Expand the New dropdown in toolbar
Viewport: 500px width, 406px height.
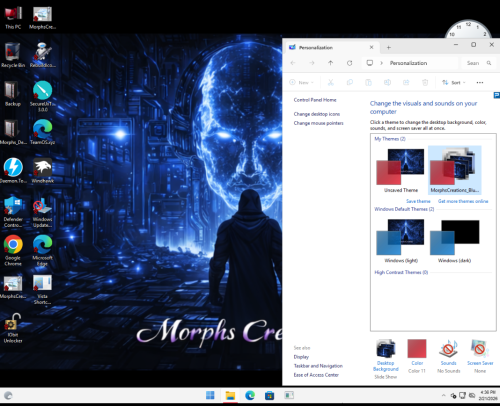tap(301, 82)
